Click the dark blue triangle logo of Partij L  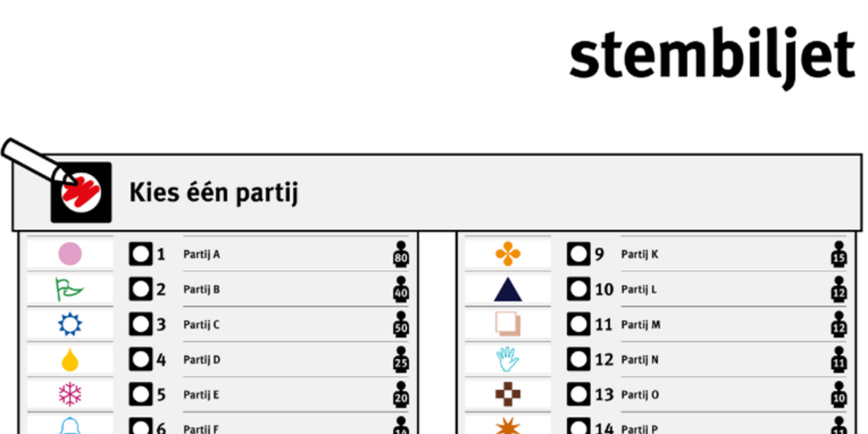tap(508, 289)
